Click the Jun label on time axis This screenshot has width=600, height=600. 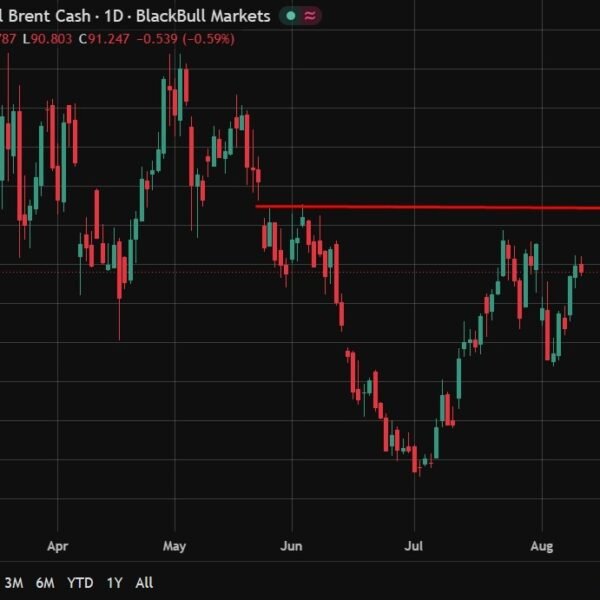pos(291,546)
